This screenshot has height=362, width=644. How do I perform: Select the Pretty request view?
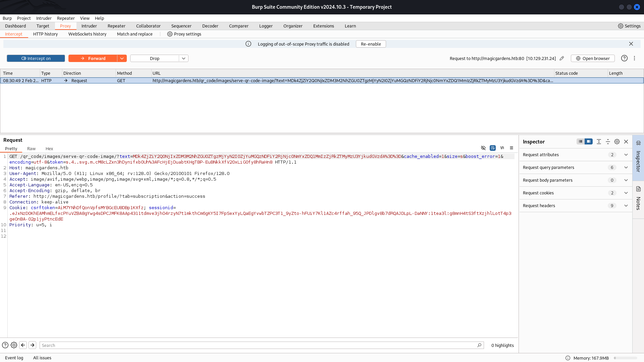(11, 148)
